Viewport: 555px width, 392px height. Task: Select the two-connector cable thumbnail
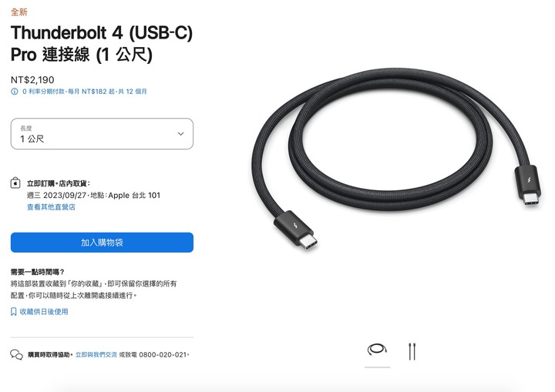[412, 351]
